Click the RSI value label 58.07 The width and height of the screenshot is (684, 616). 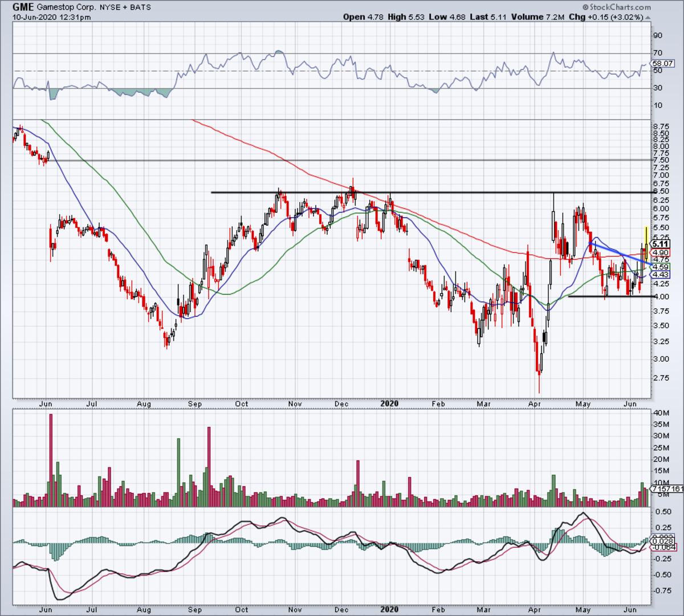663,64
